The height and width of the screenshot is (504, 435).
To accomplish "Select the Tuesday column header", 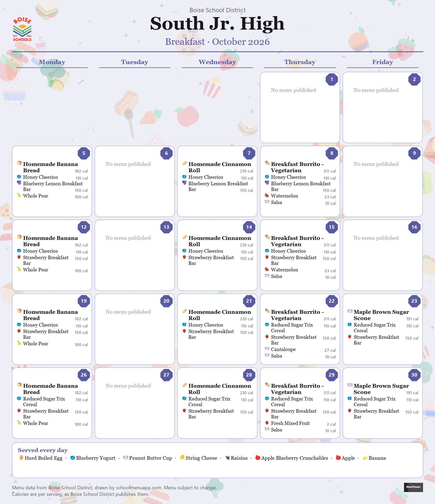I will tap(135, 62).
